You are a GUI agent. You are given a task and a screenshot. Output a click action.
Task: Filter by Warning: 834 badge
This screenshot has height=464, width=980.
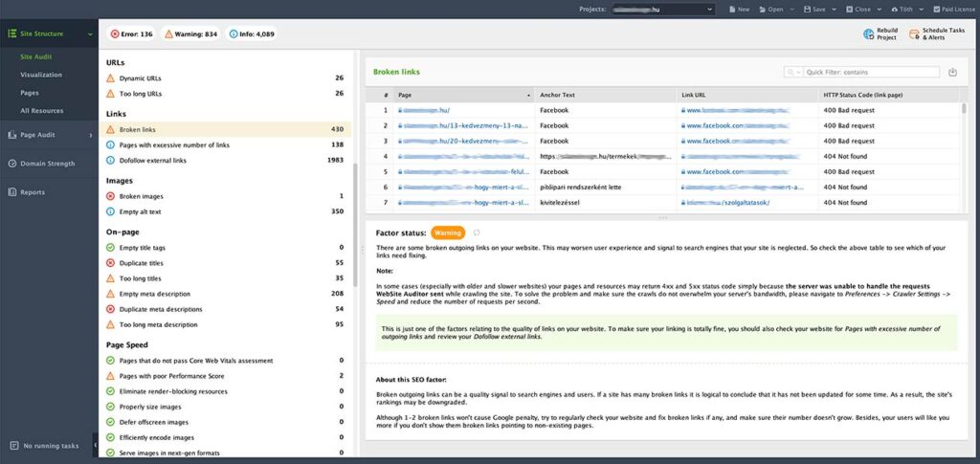coord(191,34)
